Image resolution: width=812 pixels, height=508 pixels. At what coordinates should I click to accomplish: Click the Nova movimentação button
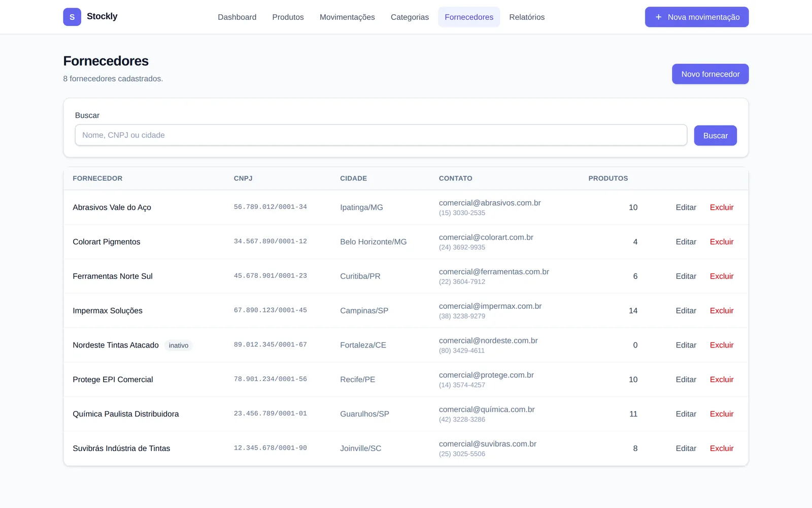tap(697, 17)
